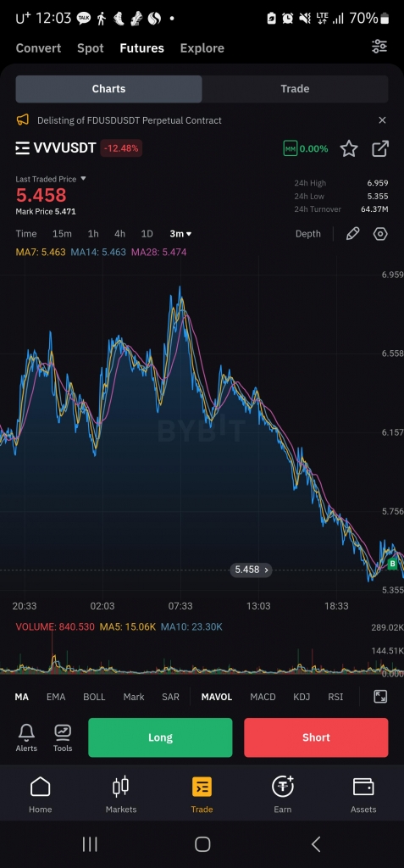The width and height of the screenshot is (404, 868).
Task: Select the Time chart interval
Action: click(x=26, y=234)
